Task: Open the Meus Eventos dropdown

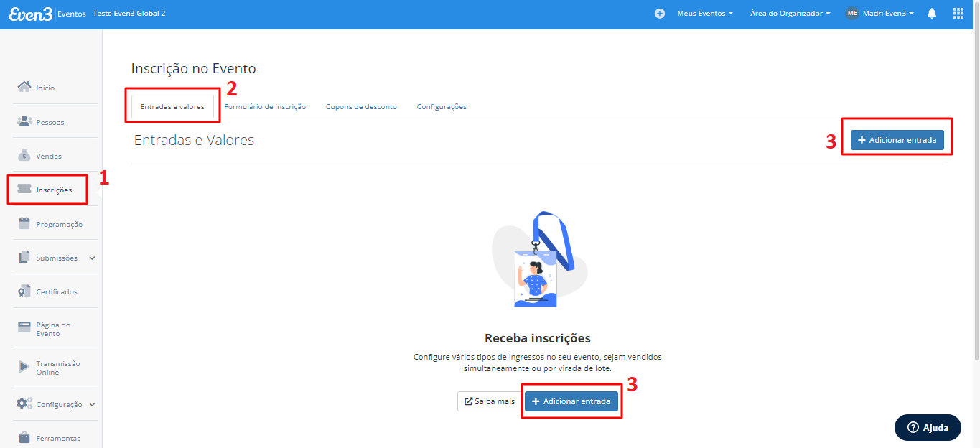Action: pos(704,12)
